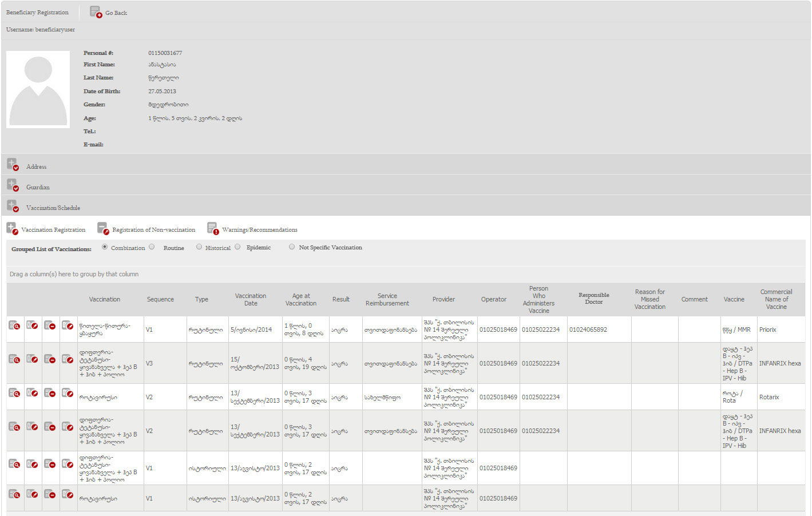Select the Routine radio button

click(152, 247)
